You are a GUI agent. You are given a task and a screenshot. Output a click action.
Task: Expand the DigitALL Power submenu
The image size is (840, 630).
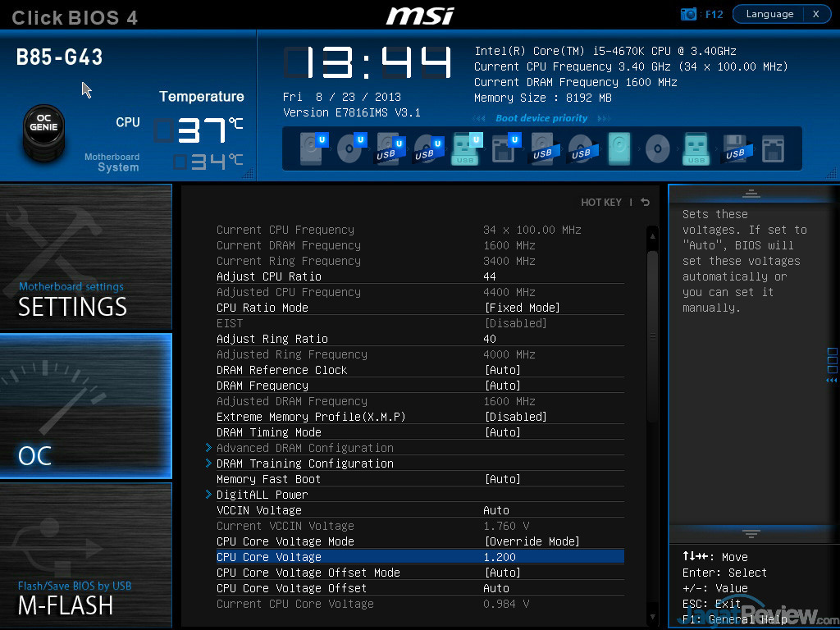tap(262, 495)
